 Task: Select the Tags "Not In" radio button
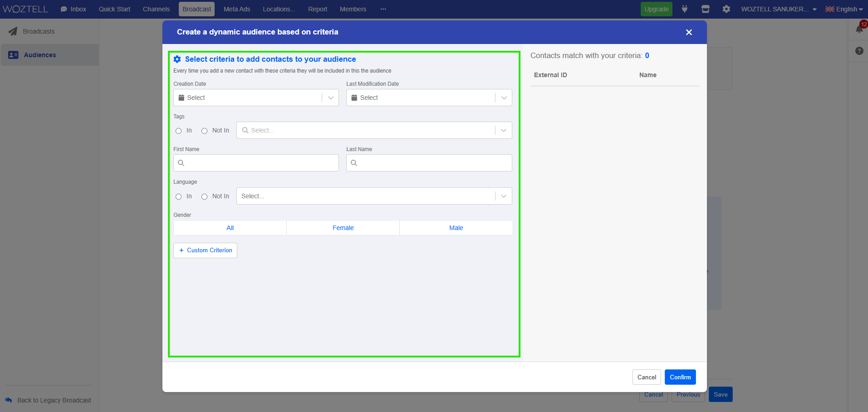point(204,131)
